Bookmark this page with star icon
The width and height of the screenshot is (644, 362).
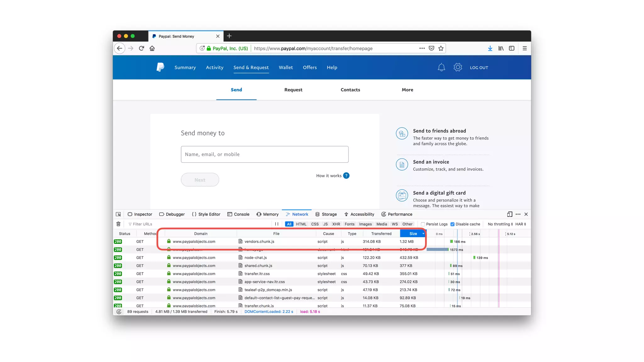coord(441,48)
